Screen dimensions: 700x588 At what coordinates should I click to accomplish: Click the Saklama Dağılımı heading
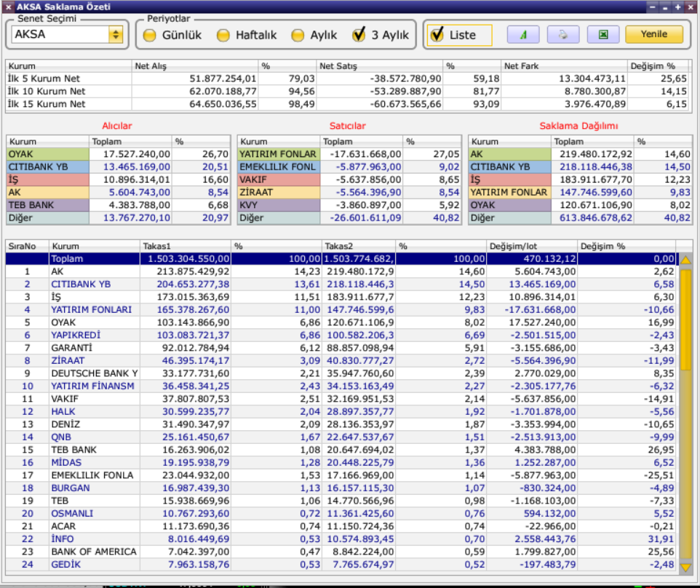(x=578, y=126)
